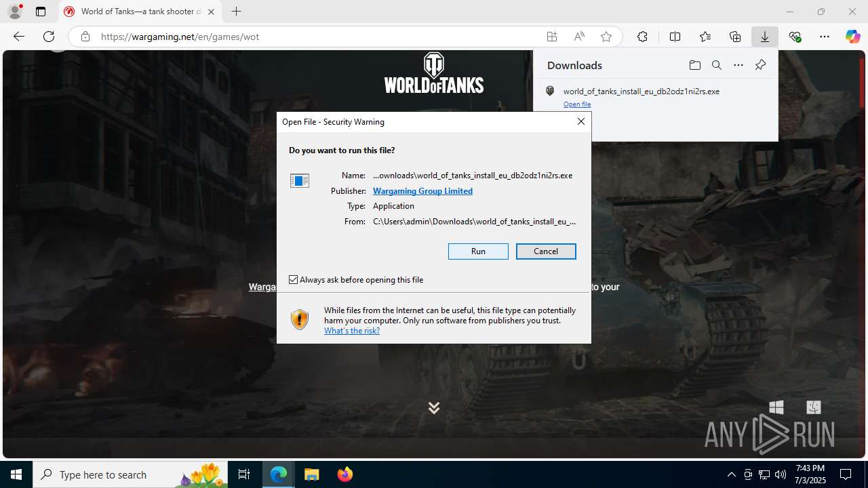Screen dimensions: 868x488
Task: Click the taskbar search box
Action: point(130,474)
